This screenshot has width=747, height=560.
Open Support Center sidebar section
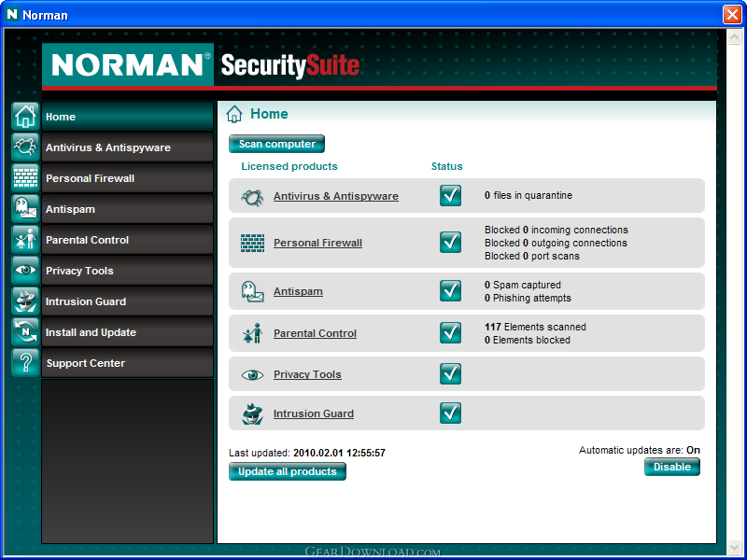pos(127,363)
